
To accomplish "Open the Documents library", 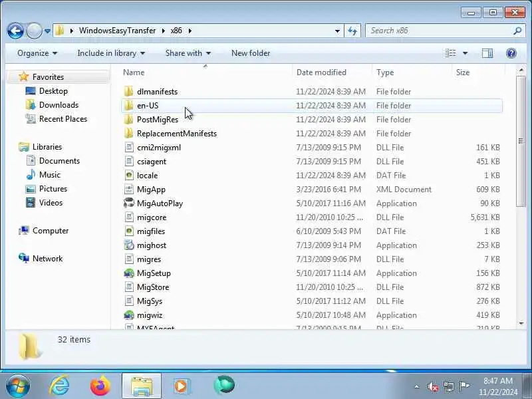I will point(59,161).
